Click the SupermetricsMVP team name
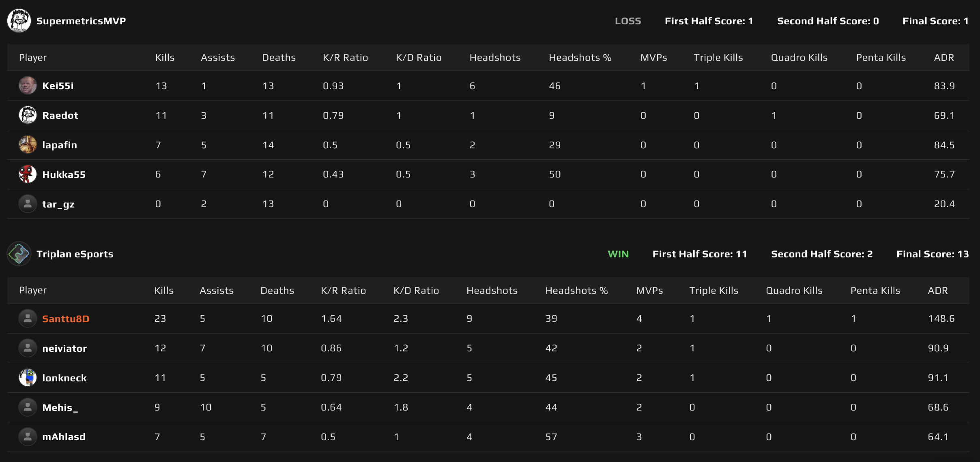Screen dimensions: 980x462 click(81, 21)
